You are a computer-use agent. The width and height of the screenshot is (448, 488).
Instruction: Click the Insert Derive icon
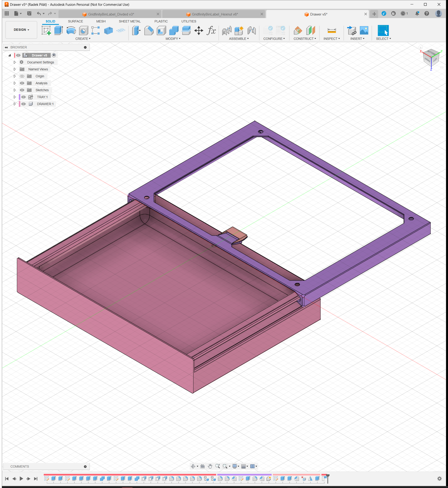pyautogui.click(x=352, y=31)
